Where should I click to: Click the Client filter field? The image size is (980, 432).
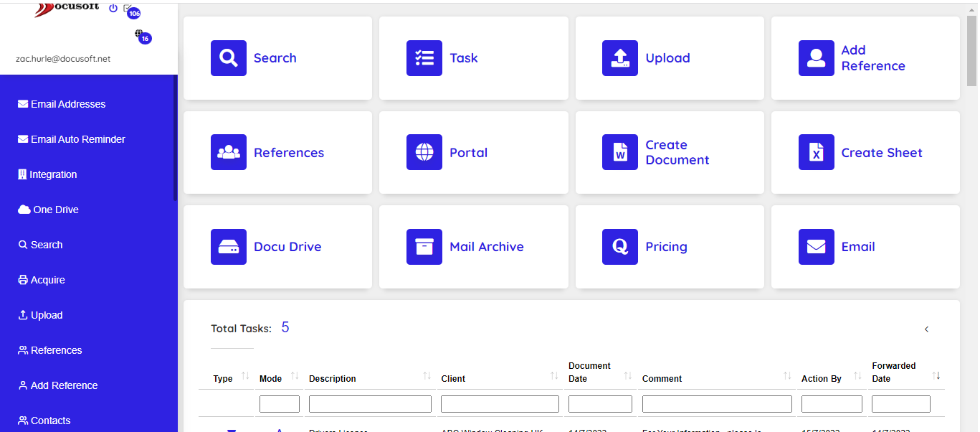[x=499, y=403]
